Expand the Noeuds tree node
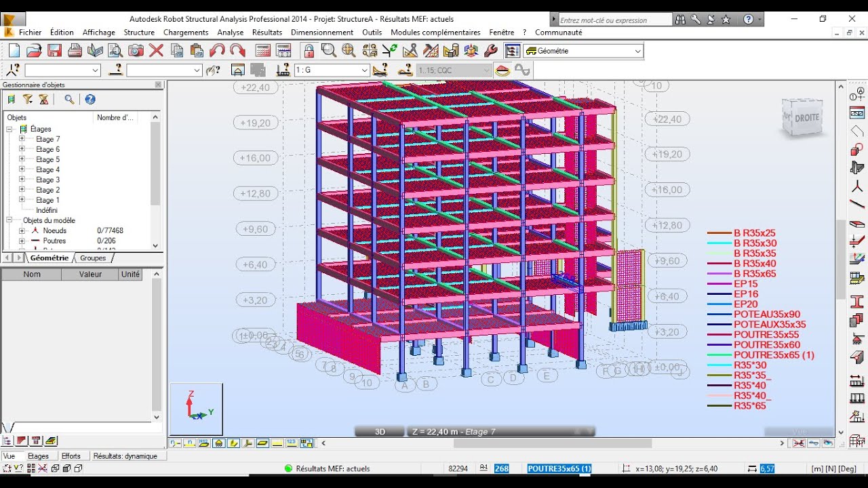 pos(22,230)
